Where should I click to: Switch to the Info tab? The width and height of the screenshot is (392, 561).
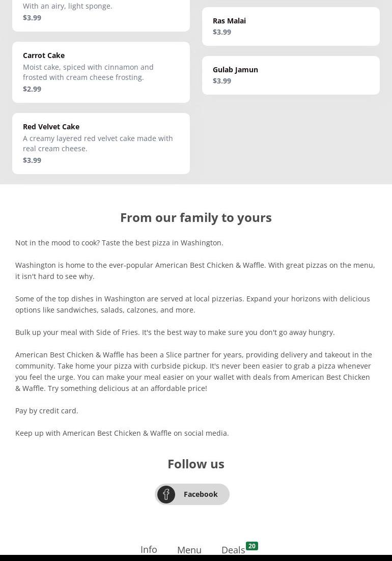click(x=149, y=549)
